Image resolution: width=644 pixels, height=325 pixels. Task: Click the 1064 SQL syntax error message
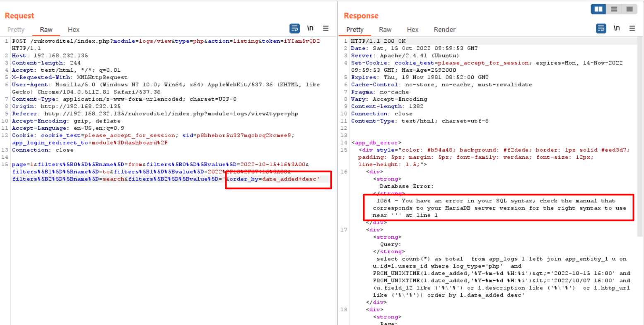coord(499,208)
